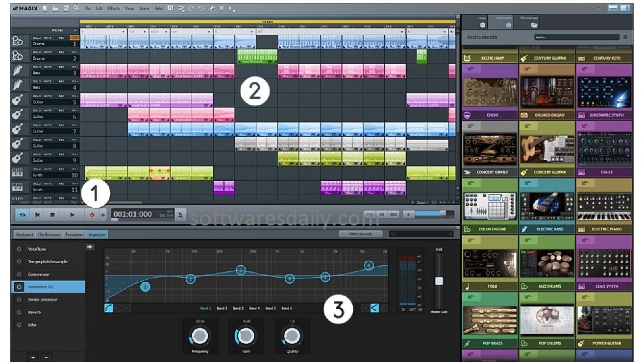644x362 pixels.
Task: Stop playback with the stop button
Action: pos(52,215)
